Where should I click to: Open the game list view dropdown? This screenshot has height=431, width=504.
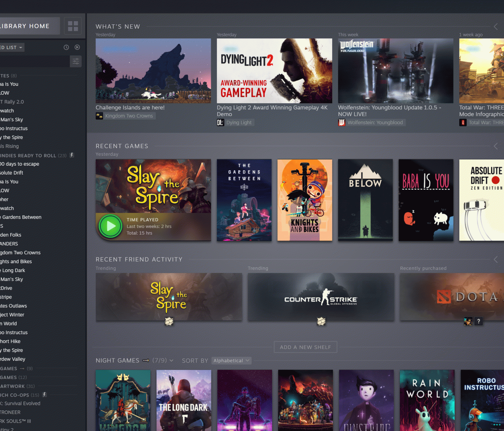[x=12, y=47]
